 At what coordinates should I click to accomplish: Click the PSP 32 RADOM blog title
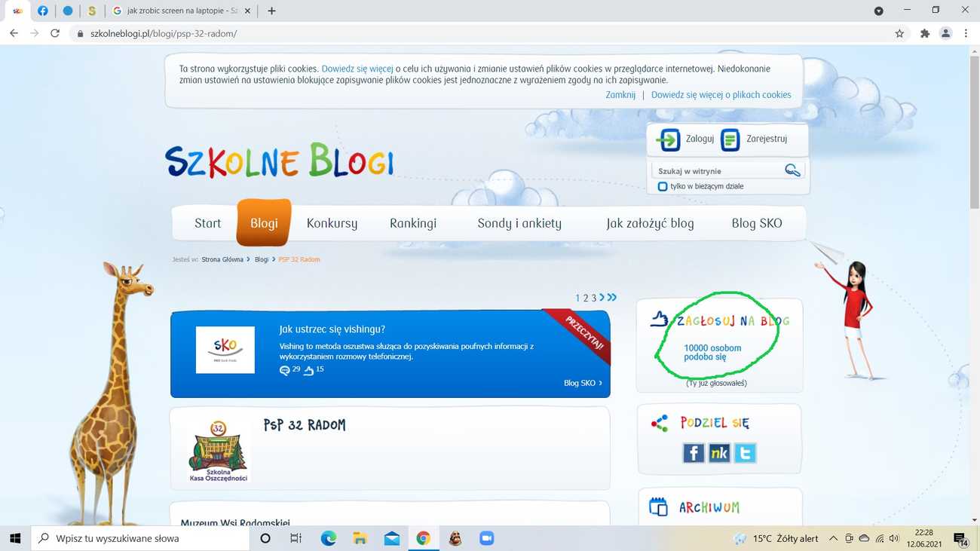click(x=305, y=425)
